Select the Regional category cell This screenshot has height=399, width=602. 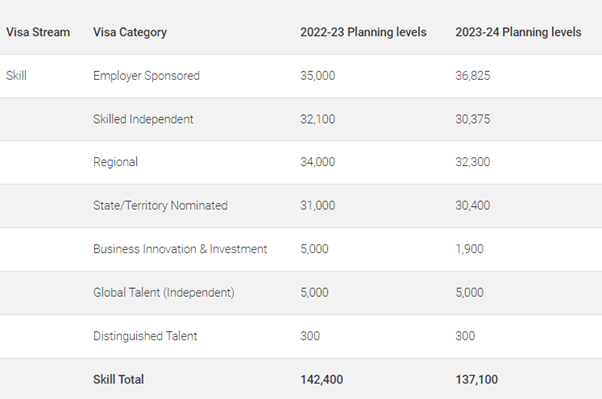115,162
